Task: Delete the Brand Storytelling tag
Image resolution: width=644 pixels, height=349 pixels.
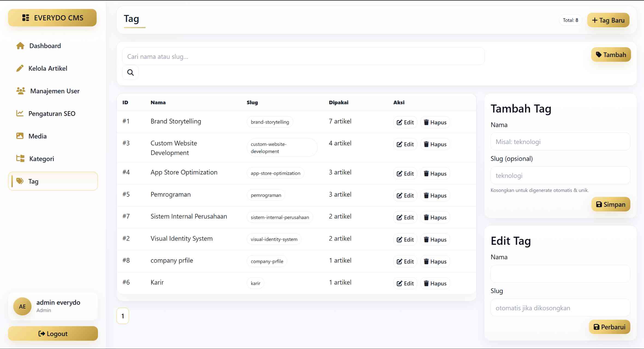Action: coord(435,122)
